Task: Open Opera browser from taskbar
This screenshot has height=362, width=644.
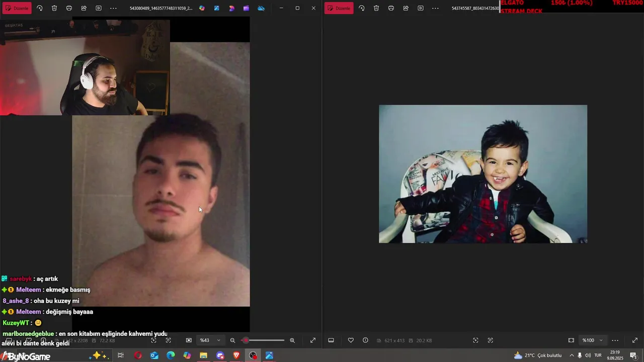Action: (138, 355)
